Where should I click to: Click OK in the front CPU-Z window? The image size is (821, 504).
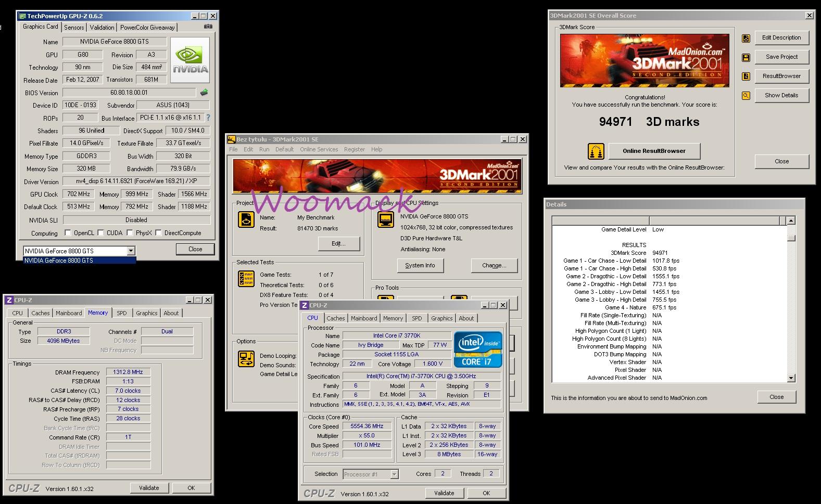tap(486, 493)
